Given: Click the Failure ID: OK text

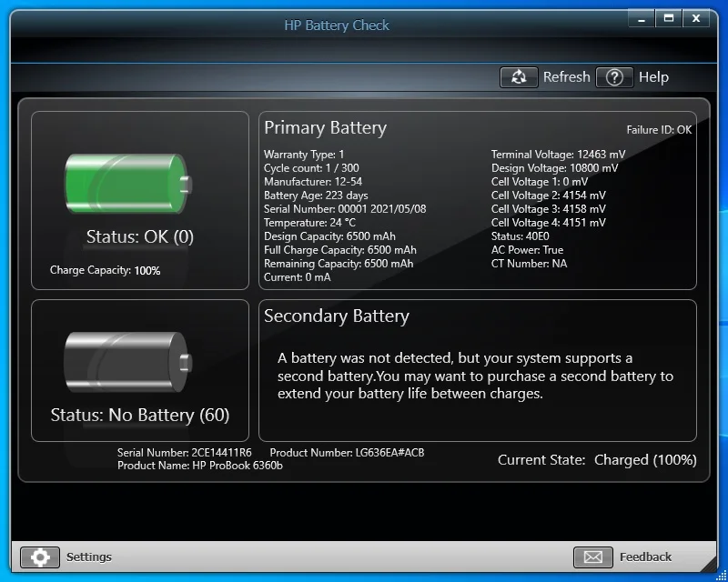Looking at the screenshot, I should [x=659, y=130].
